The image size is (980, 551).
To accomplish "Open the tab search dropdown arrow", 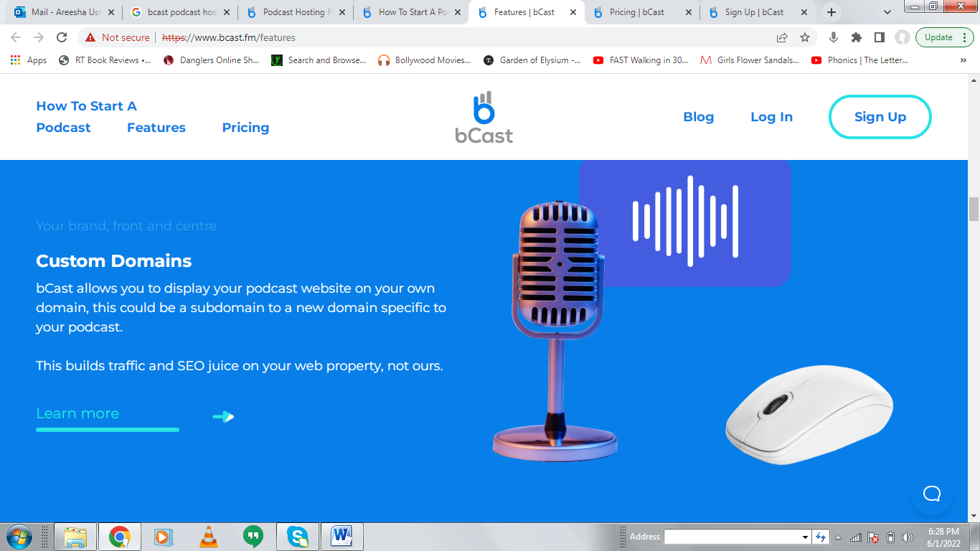I will point(887,12).
